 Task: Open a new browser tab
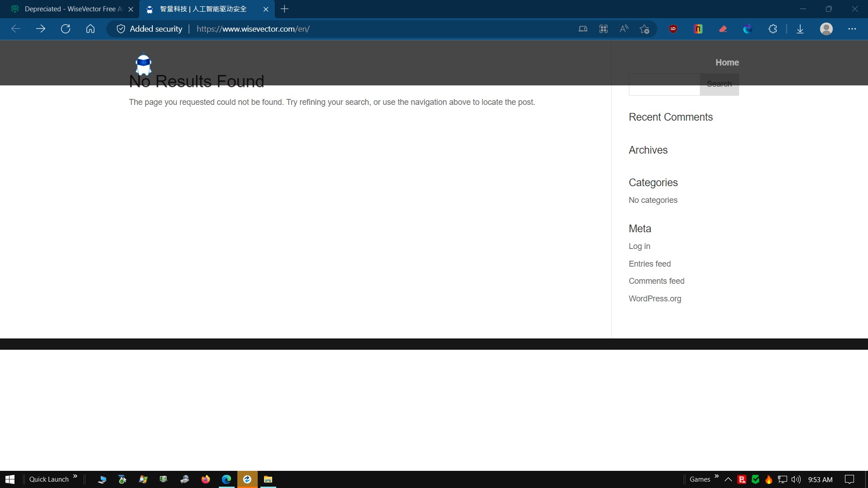tap(284, 9)
